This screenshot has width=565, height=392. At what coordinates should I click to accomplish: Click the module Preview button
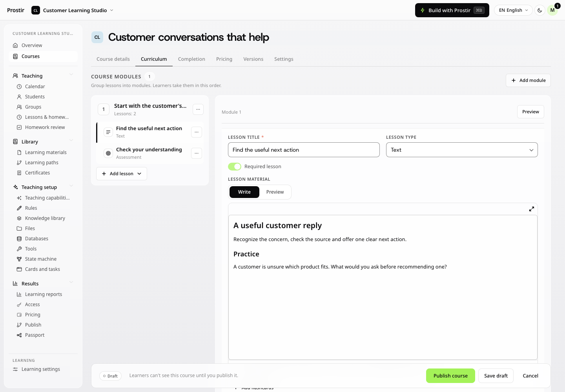530,112
